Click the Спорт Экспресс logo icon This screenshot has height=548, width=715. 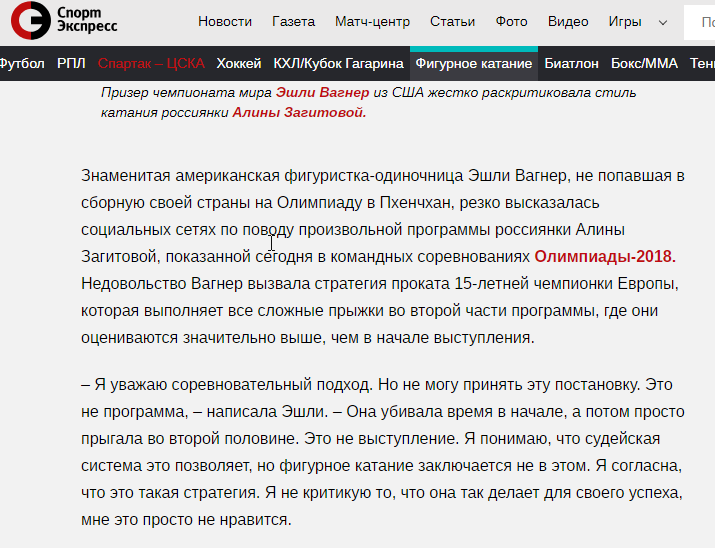pyautogui.click(x=31, y=21)
